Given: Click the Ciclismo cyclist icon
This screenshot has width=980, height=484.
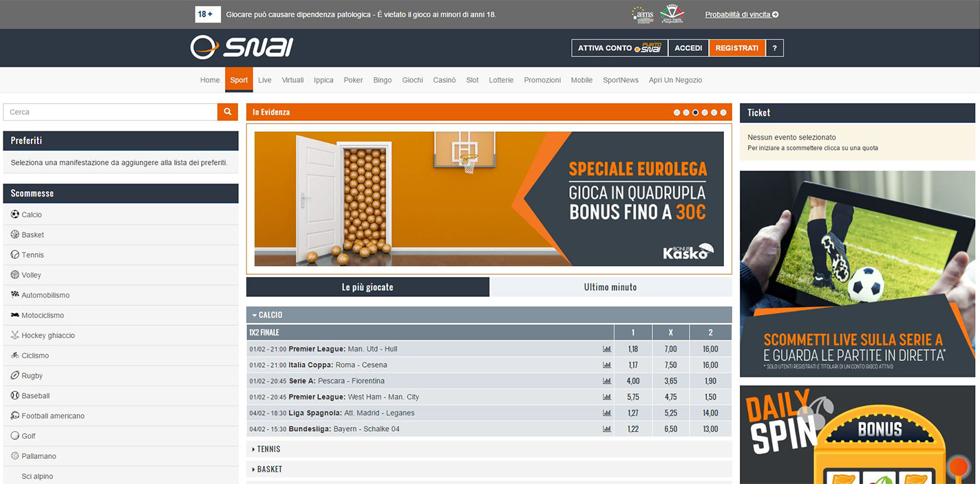Looking at the screenshot, I should 15,355.
